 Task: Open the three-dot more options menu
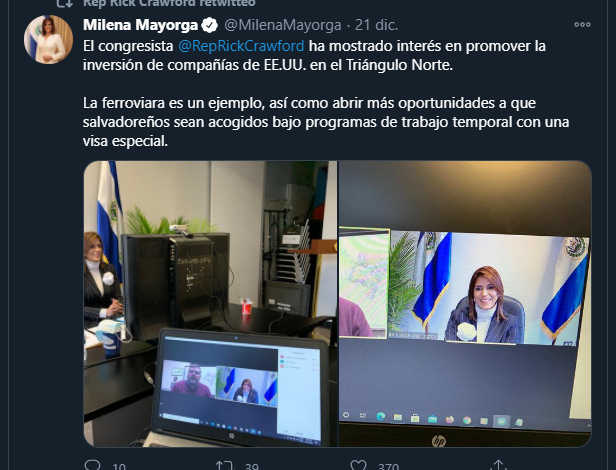click(582, 24)
